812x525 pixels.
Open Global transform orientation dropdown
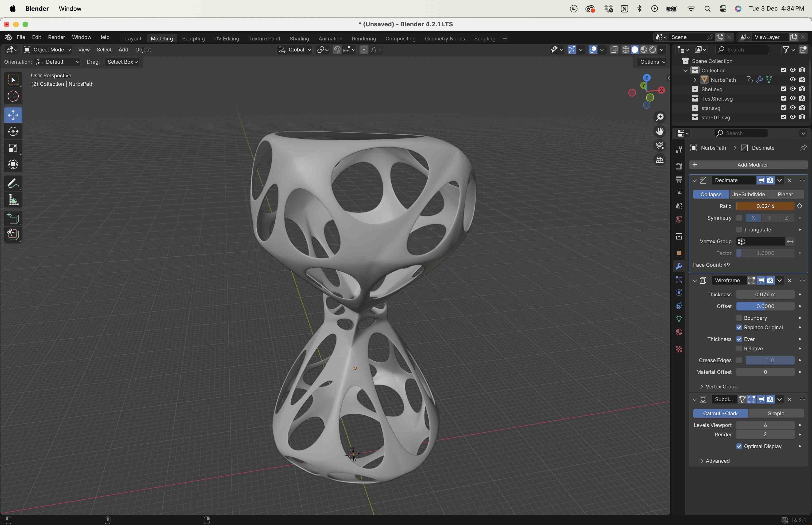click(295, 50)
